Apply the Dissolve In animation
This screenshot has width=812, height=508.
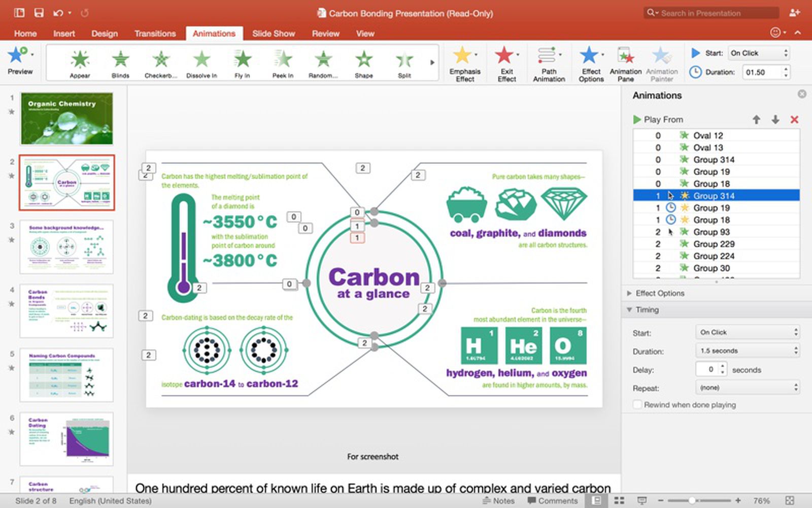pyautogui.click(x=201, y=61)
